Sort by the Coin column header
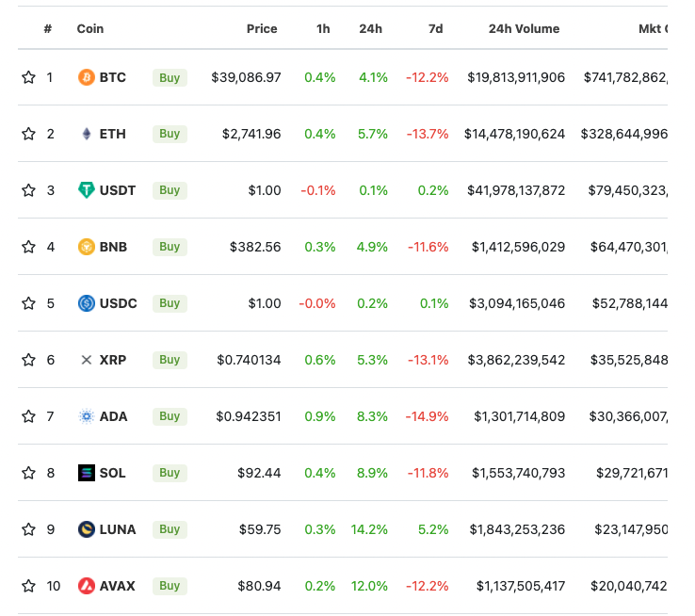 coord(90,29)
